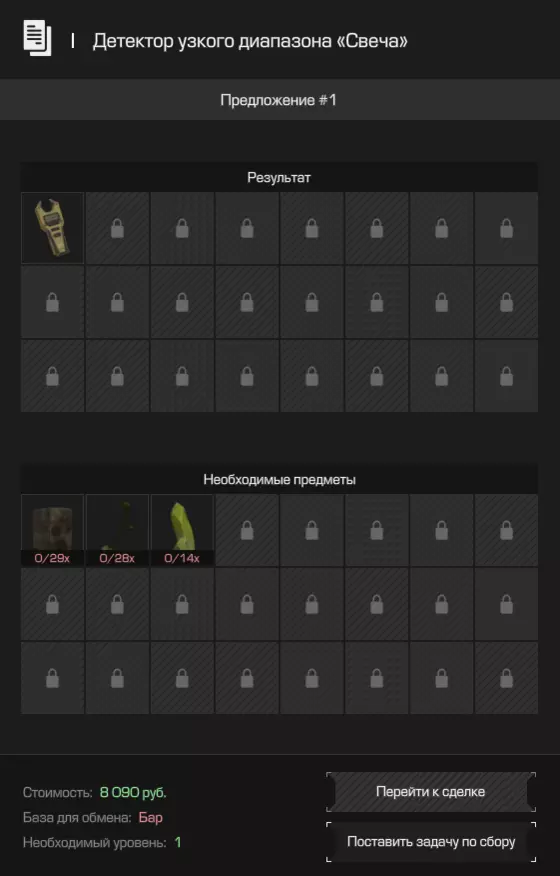Select the brown required item marked 0/29x

[53, 530]
